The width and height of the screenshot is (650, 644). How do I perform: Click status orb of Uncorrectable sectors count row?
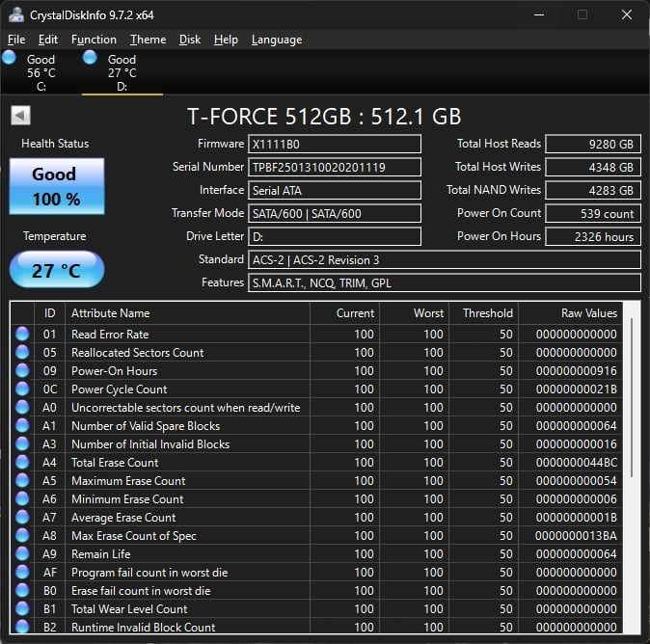tap(22, 407)
